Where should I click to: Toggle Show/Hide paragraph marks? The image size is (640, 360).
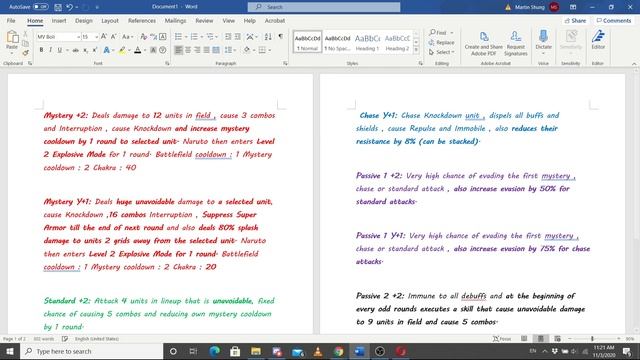(x=281, y=37)
